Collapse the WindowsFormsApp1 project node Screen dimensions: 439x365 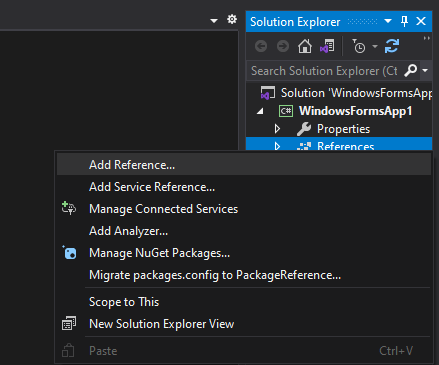tap(260, 111)
